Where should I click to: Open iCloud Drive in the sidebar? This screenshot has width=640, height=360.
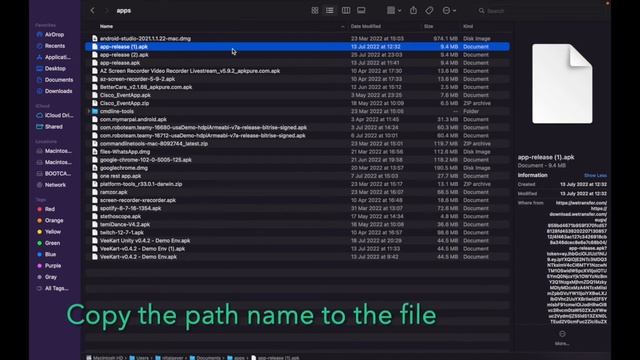click(x=59, y=116)
